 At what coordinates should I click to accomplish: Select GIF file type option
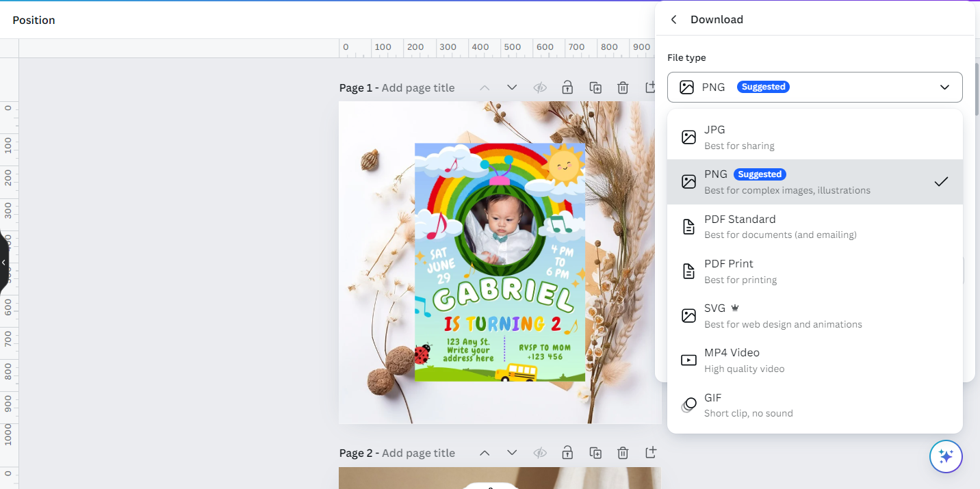click(x=814, y=405)
